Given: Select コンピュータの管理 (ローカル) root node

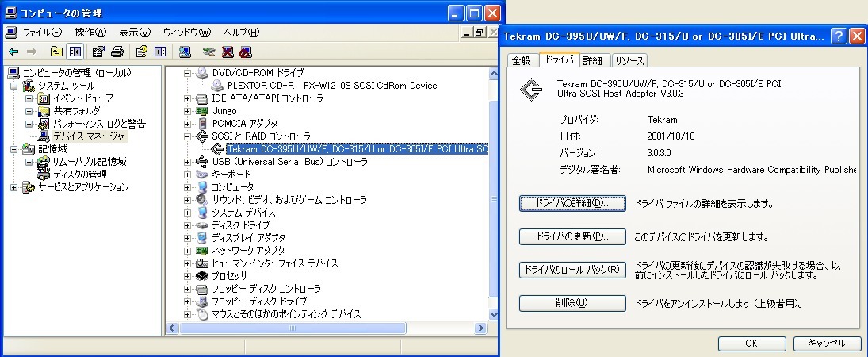Looking at the screenshot, I should pos(76,73).
